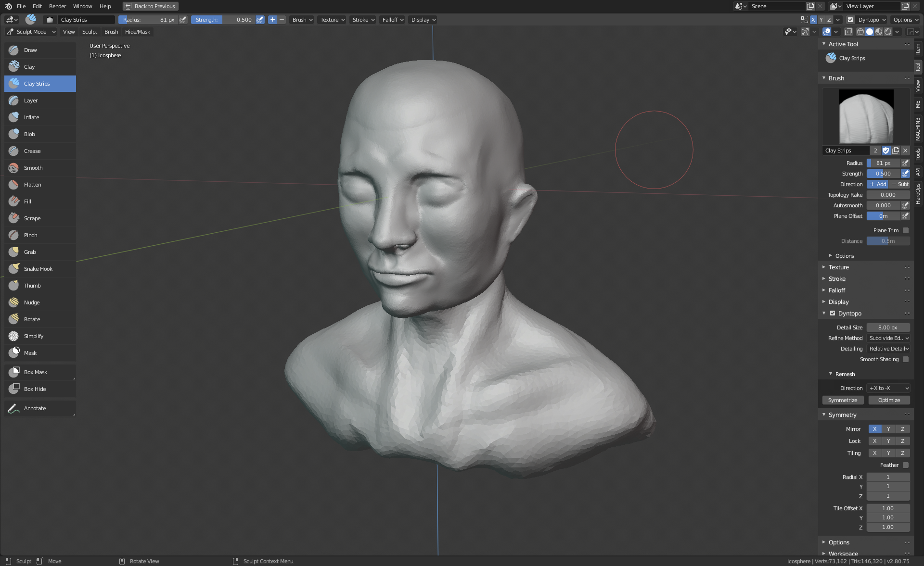
Task: Select the Pinch brush tool
Action: [30, 235]
